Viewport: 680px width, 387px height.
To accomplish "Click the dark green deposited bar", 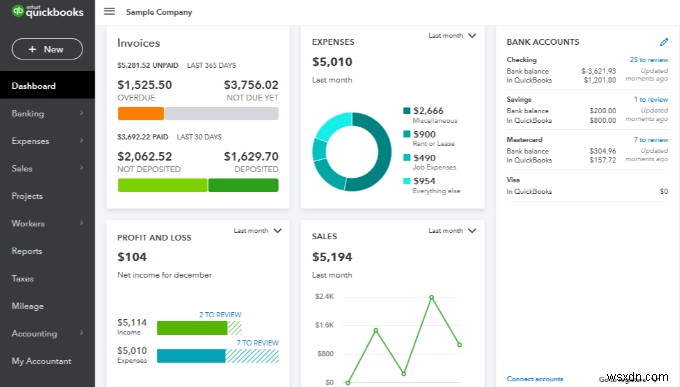I will [x=243, y=185].
